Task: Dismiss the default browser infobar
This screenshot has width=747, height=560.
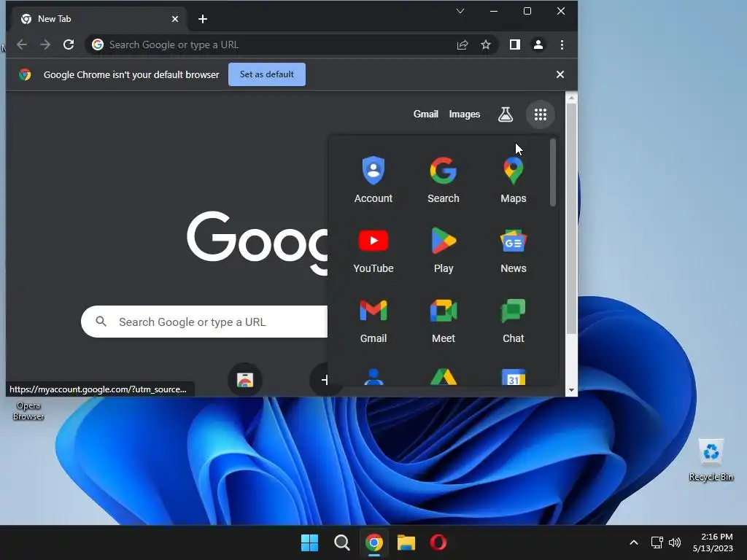Action: point(560,74)
